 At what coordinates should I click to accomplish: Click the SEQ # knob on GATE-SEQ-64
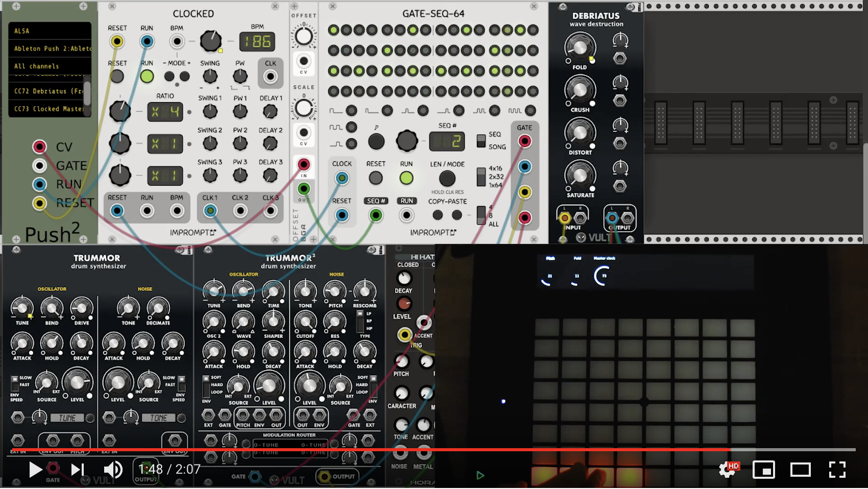[406, 141]
